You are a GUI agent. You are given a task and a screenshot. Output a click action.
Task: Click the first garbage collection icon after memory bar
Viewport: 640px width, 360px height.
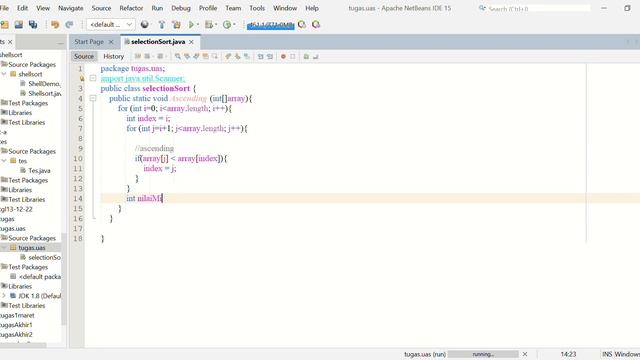pyautogui.click(x=302, y=25)
